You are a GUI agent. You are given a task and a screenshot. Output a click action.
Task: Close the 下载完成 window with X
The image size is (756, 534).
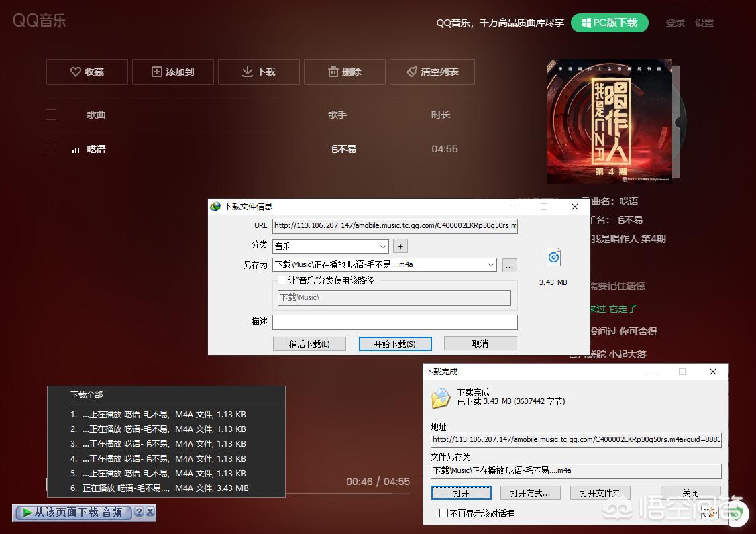pos(713,372)
